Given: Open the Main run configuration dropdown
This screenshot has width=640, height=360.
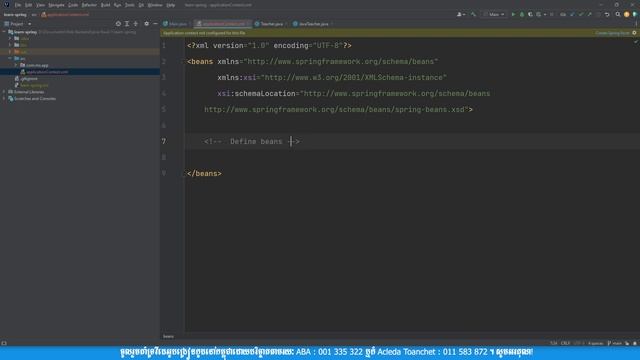Looking at the screenshot, I should (494, 14).
